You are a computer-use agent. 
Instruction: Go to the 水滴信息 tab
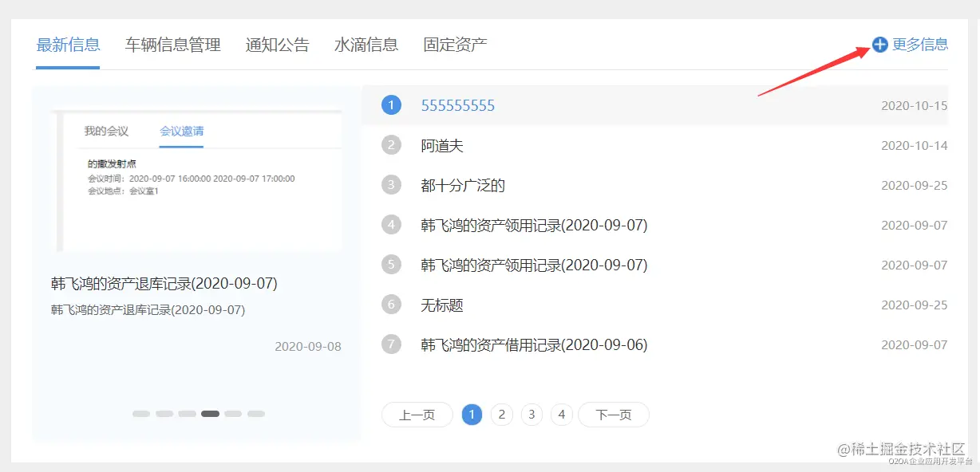click(x=366, y=45)
